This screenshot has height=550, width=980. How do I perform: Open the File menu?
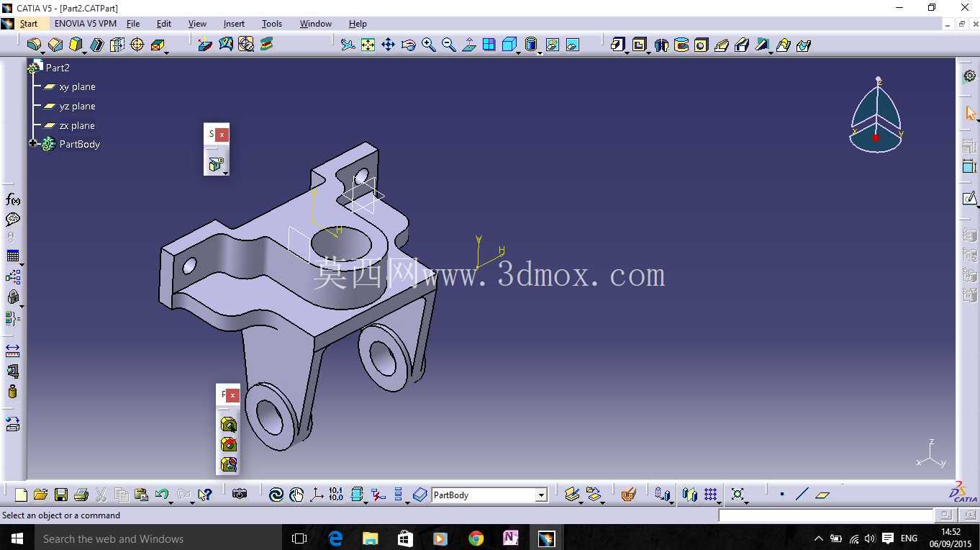click(133, 24)
